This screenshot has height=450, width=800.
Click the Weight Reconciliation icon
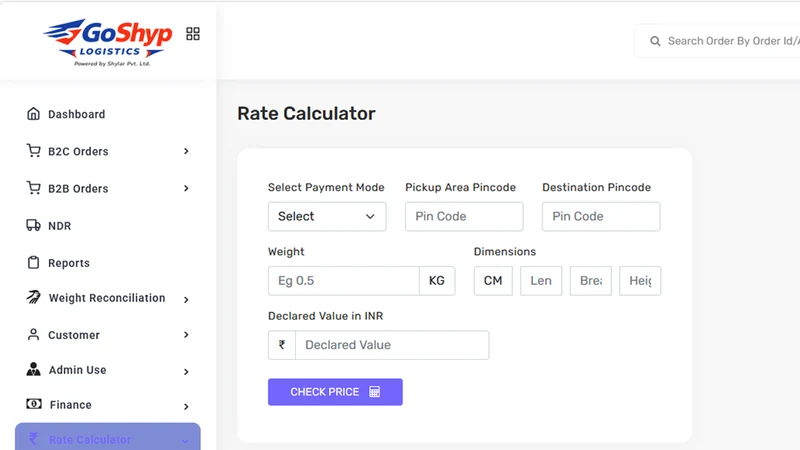click(x=33, y=297)
